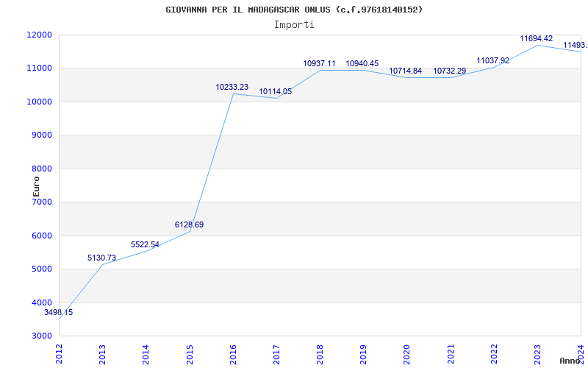Click the 5000 y-axis value
This screenshot has height=368, width=588.
point(41,269)
